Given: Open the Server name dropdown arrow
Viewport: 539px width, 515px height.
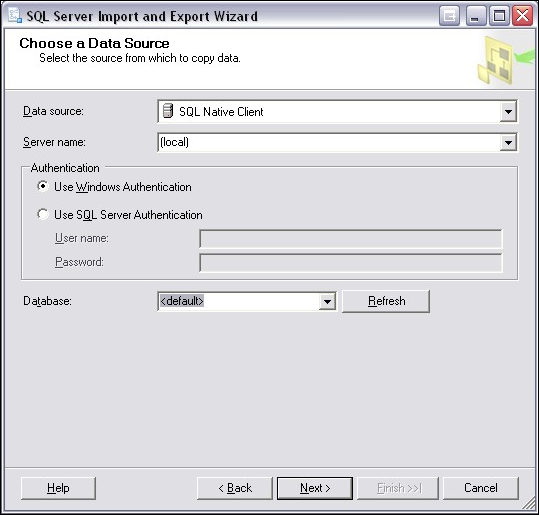Looking at the screenshot, I should [508, 142].
